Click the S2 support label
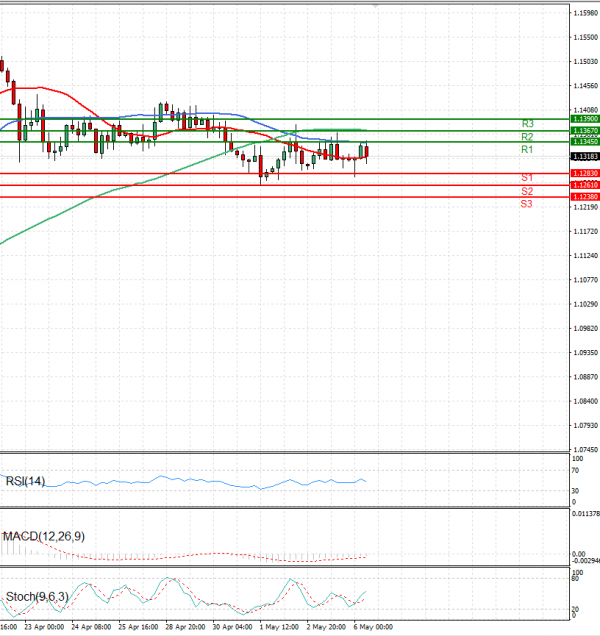600x636 pixels. (527, 191)
